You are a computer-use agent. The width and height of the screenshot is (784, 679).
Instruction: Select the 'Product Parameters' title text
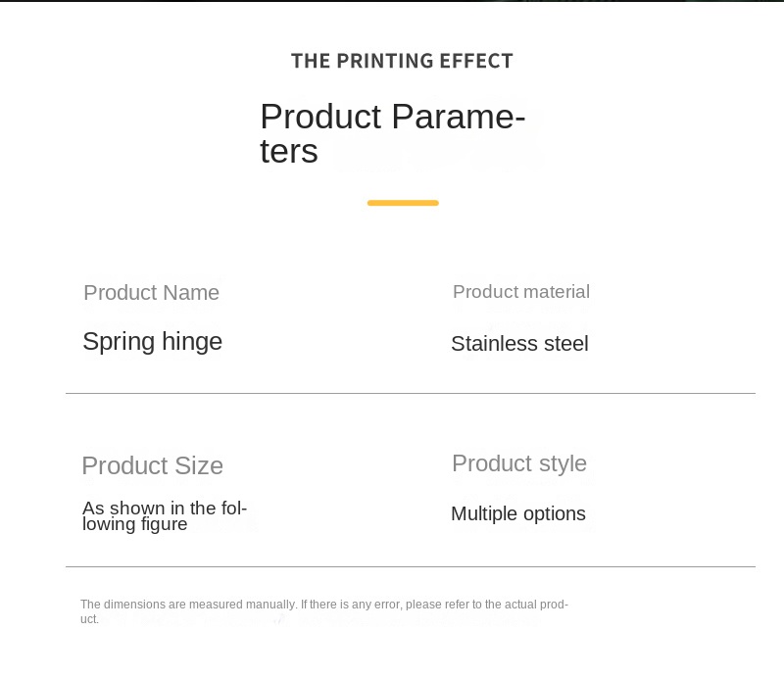pyautogui.click(x=393, y=133)
